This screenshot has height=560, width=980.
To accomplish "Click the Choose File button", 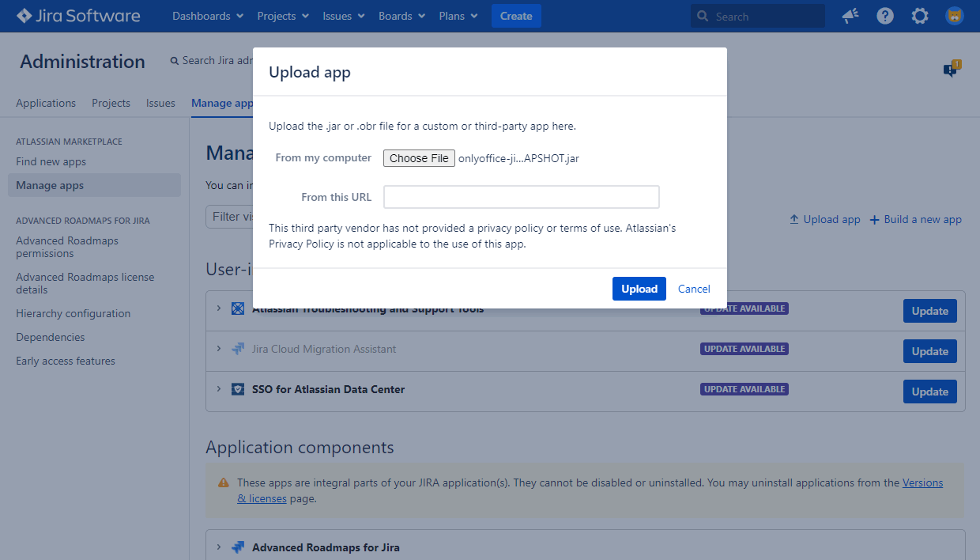I will click(x=419, y=158).
